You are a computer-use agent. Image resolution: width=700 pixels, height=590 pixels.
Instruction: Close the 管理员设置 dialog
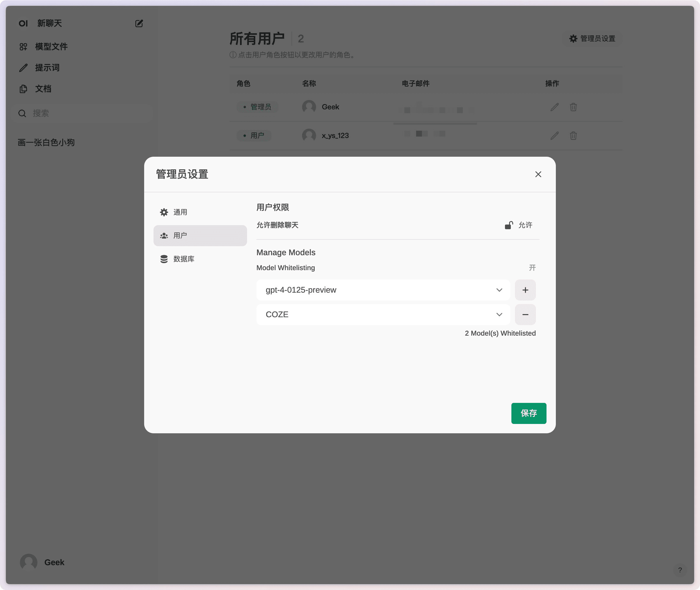(x=538, y=174)
